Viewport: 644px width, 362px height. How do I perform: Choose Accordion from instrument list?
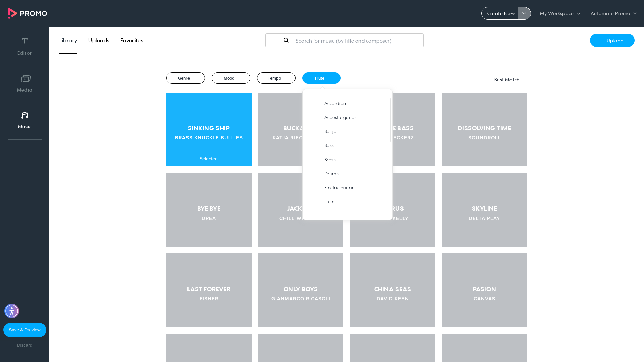pos(335,103)
